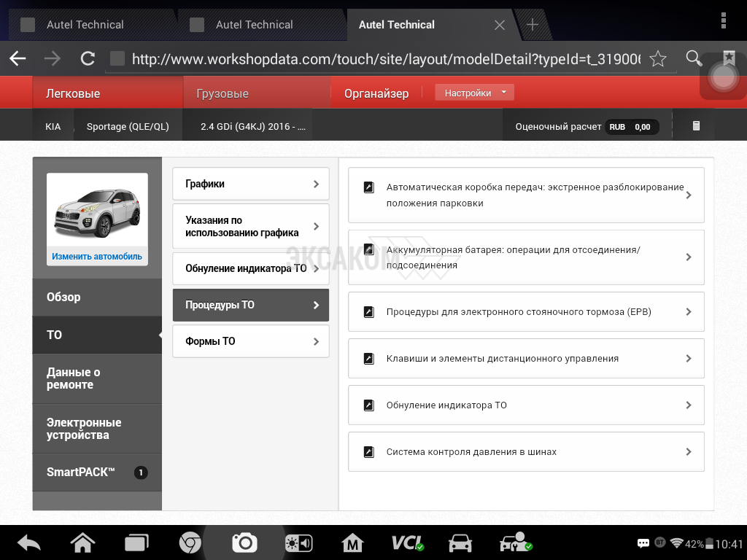
Task: Click the Изменить автомобиль link
Action: (97, 257)
